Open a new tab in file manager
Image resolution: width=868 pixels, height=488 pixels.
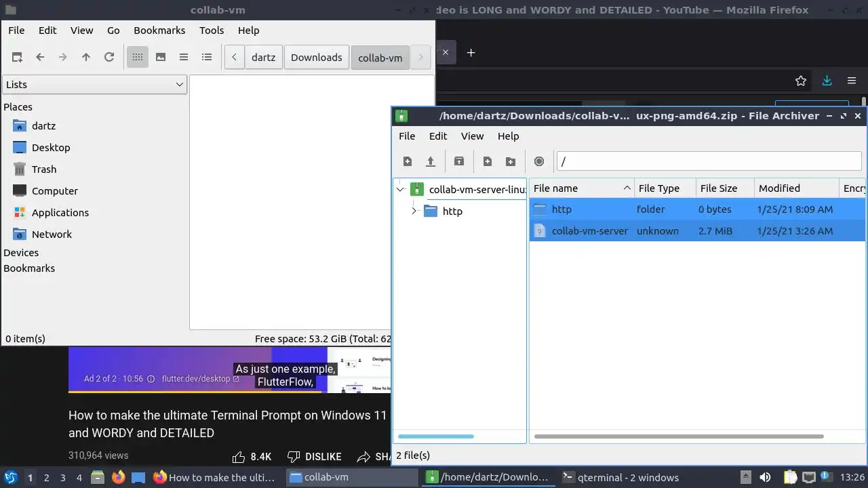(x=17, y=58)
